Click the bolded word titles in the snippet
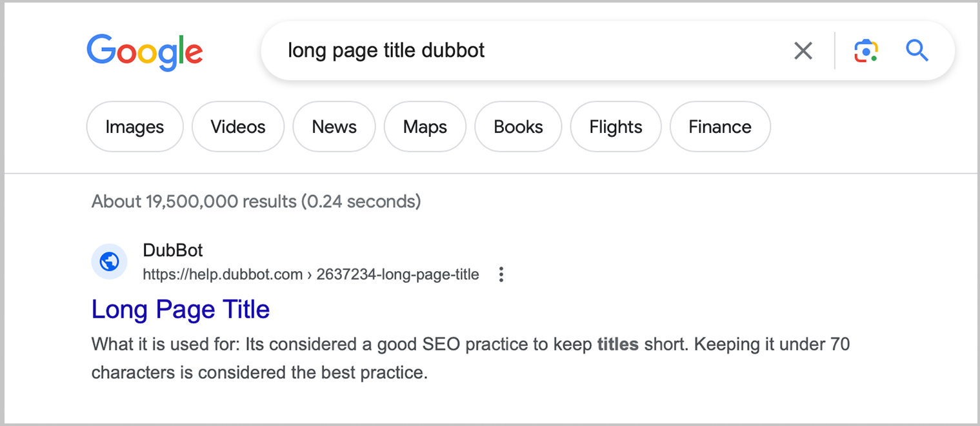This screenshot has height=426, width=980. coord(617,344)
